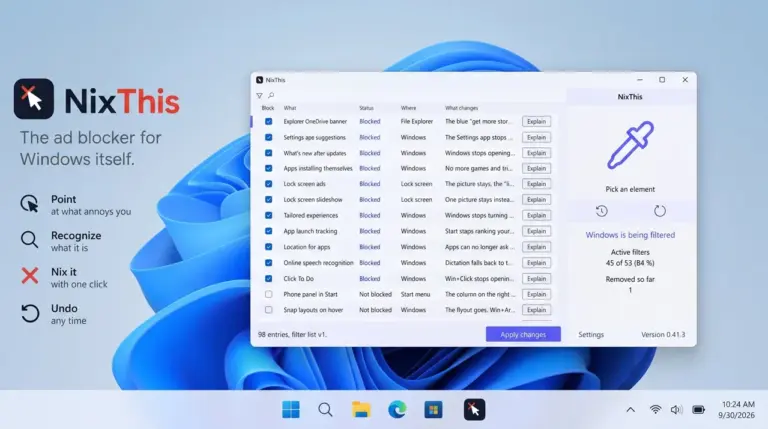Click the battery tray icon
Screen dimensions: 768x429
point(698,409)
